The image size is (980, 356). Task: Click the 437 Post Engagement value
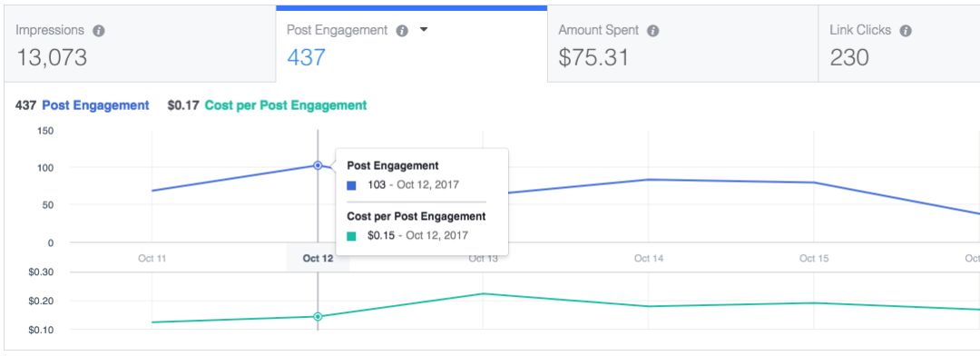307,57
